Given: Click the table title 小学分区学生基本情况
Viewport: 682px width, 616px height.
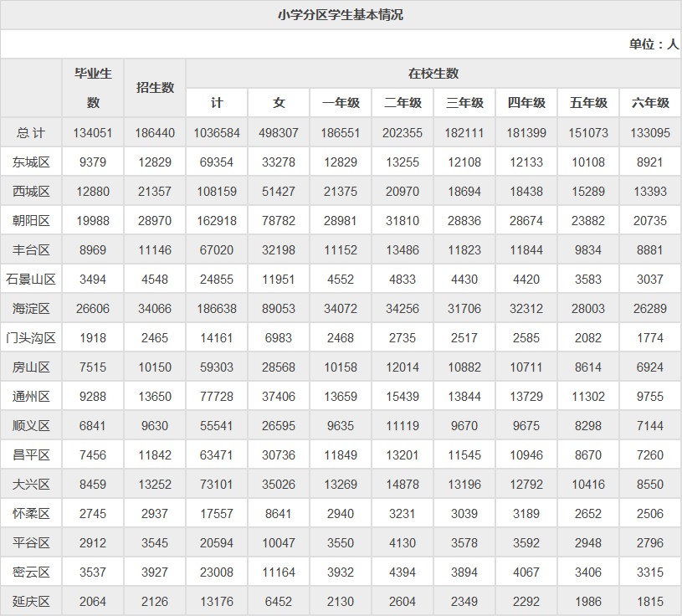Looking at the screenshot, I should pyautogui.click(x=341, y=15).
